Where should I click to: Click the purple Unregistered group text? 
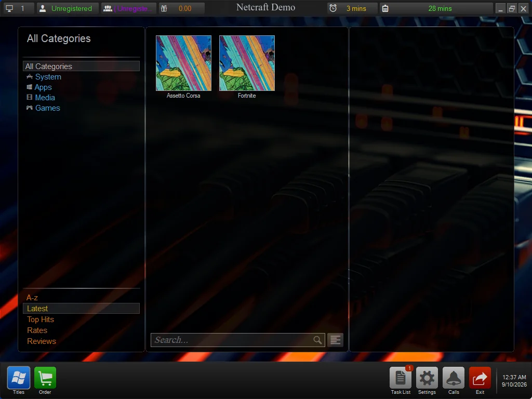point(133,8)
